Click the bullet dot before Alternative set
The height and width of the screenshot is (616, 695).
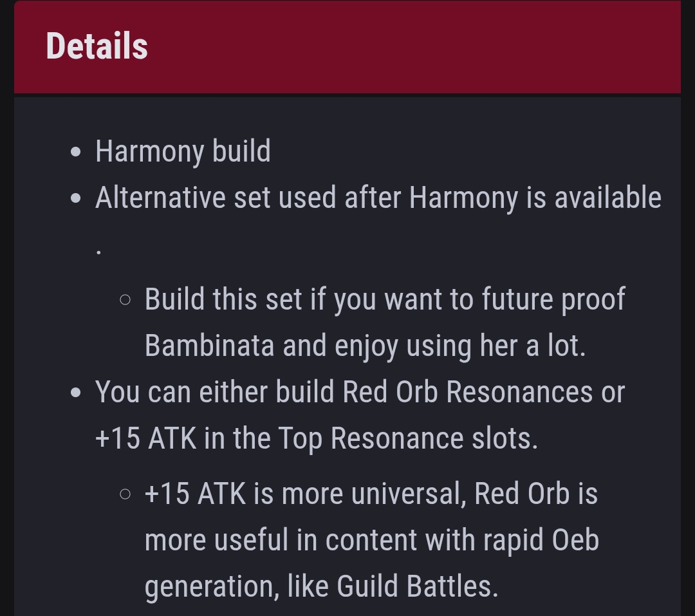point(76,198)
